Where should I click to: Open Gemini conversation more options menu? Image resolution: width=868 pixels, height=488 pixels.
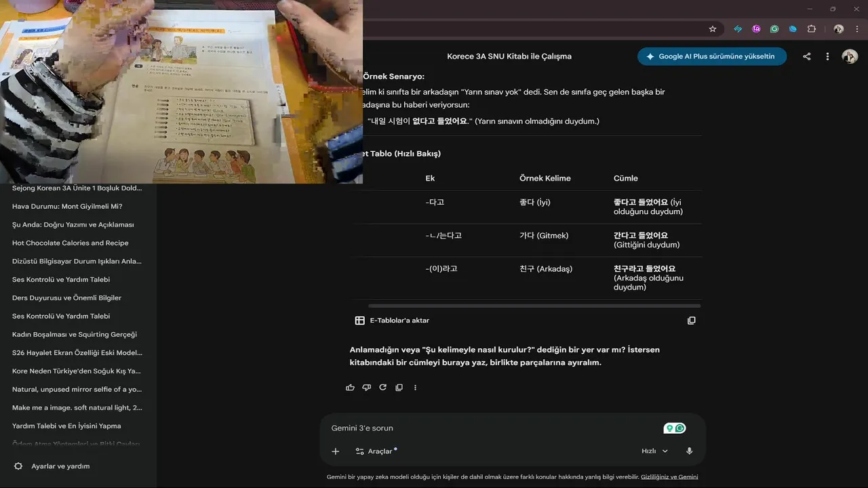827,56
